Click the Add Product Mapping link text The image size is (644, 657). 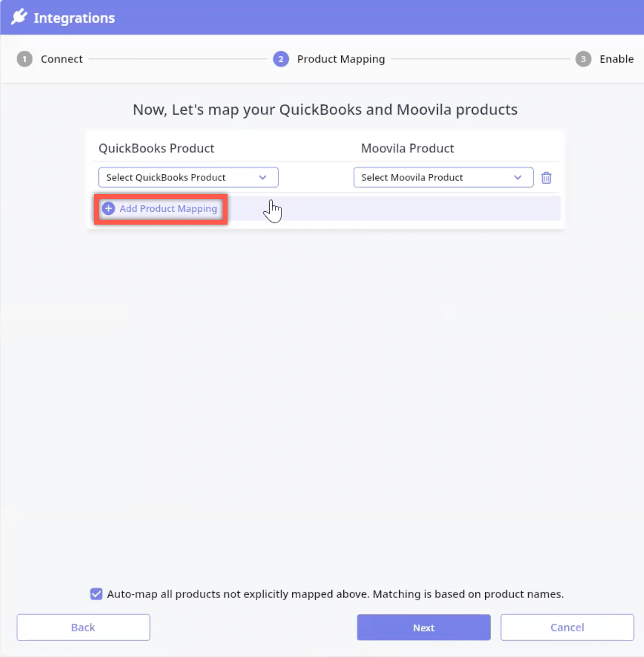tap(168, 209)
